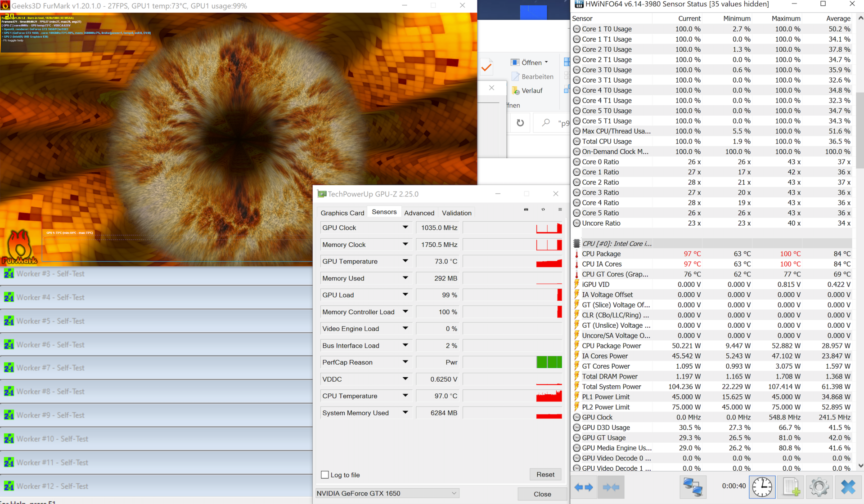Open the NVIDIA GeForce GTX 1650 selector
The width and height of the screenshot is (864, 504).
click(x=387, y=493)
